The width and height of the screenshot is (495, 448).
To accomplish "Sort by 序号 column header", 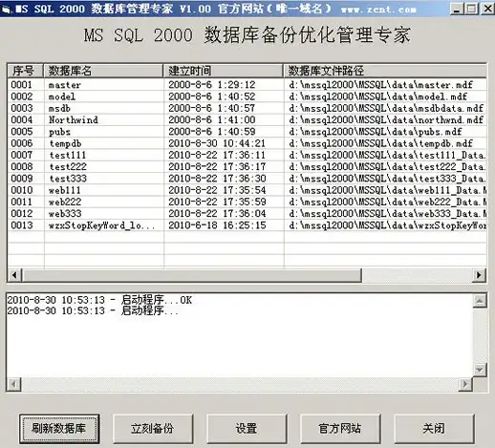I will point(25,71).
